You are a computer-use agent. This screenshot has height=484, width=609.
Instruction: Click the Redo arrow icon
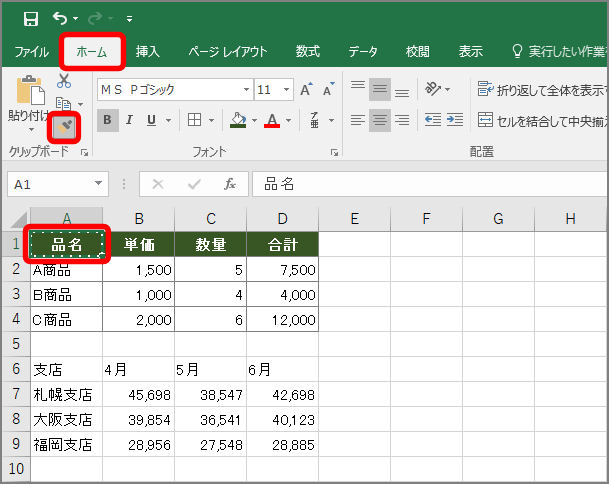point(95,18)
